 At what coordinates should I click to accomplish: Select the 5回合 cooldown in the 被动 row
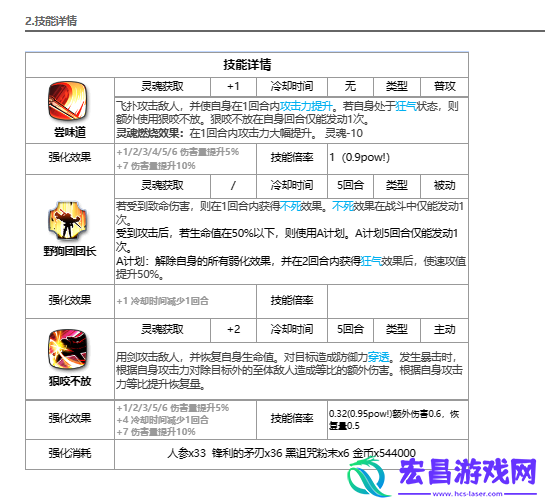click(350, 185)
